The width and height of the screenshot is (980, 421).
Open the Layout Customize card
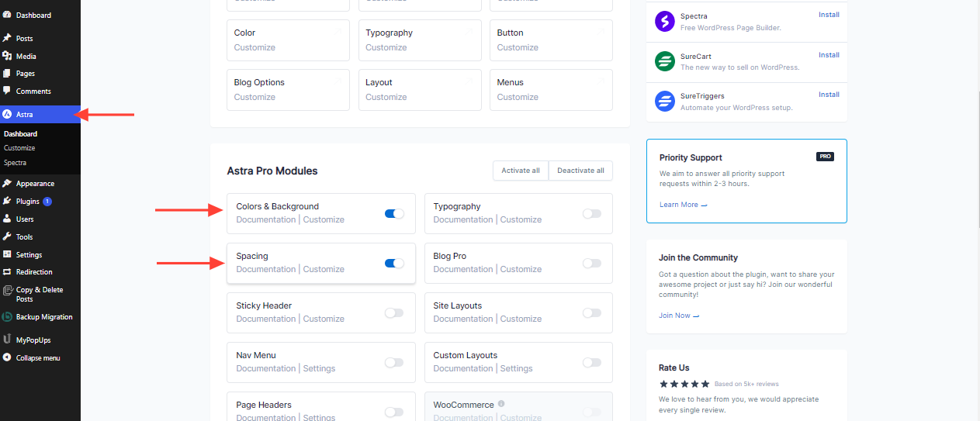coord(419,90)
